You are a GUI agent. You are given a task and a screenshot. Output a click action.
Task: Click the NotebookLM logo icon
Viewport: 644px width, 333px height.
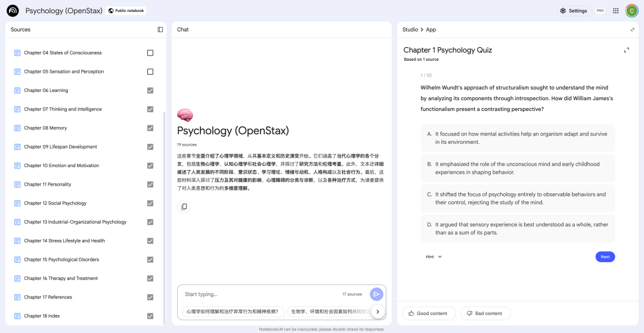click(13, 11)
